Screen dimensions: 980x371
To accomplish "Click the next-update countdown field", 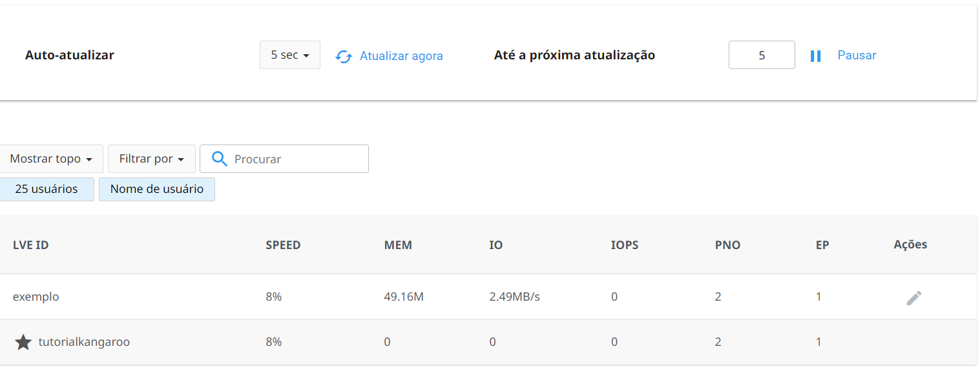I will click(762, 55).
